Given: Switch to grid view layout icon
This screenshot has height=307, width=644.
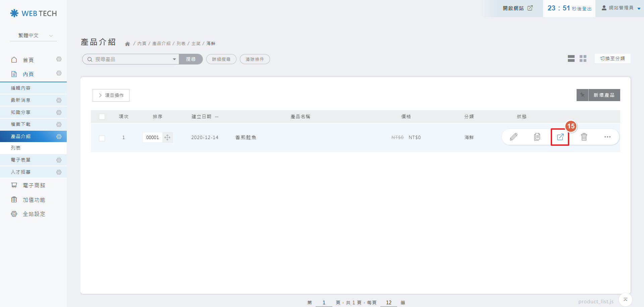Looking at the screenshot, I should coord(583,59).
